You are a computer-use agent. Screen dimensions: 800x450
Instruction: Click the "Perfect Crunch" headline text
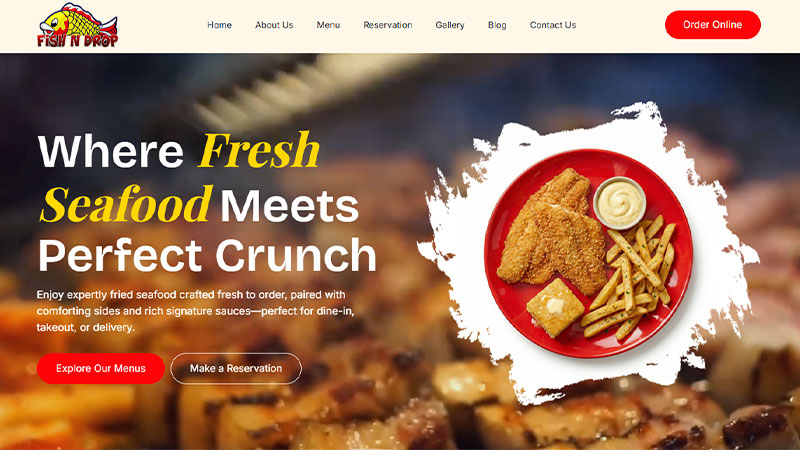click(x=207, y=255)
